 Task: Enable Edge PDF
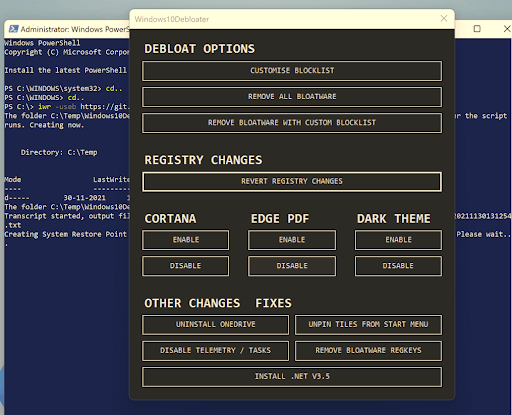pos(292,240)
